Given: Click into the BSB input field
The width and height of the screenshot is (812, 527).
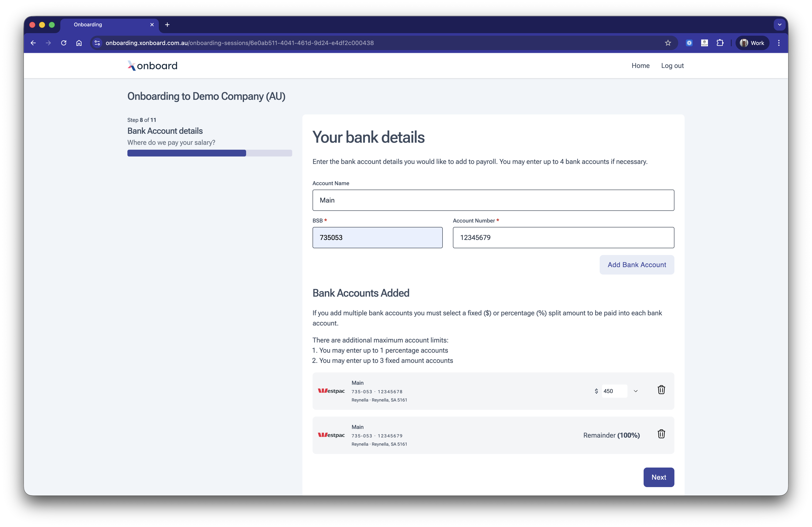Looking at the screenshot, I should click(377, 237).
